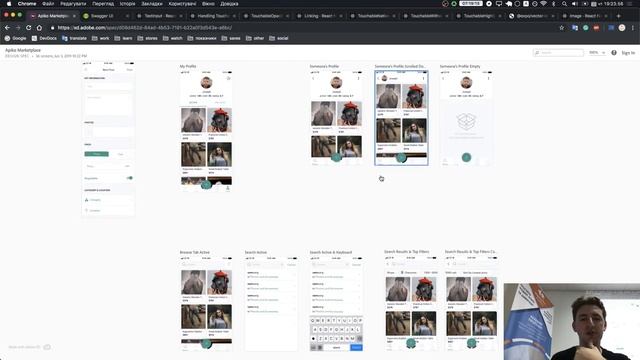Expand the learn bookmarks folder

123,38
